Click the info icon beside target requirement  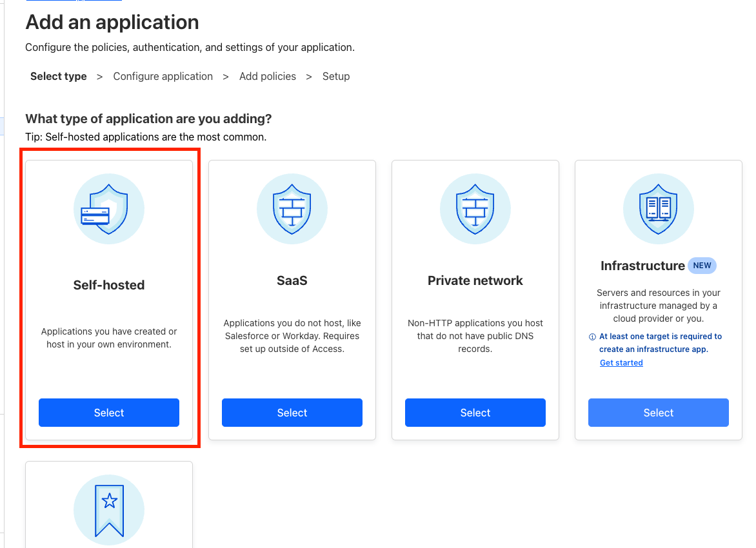[592, 337]
